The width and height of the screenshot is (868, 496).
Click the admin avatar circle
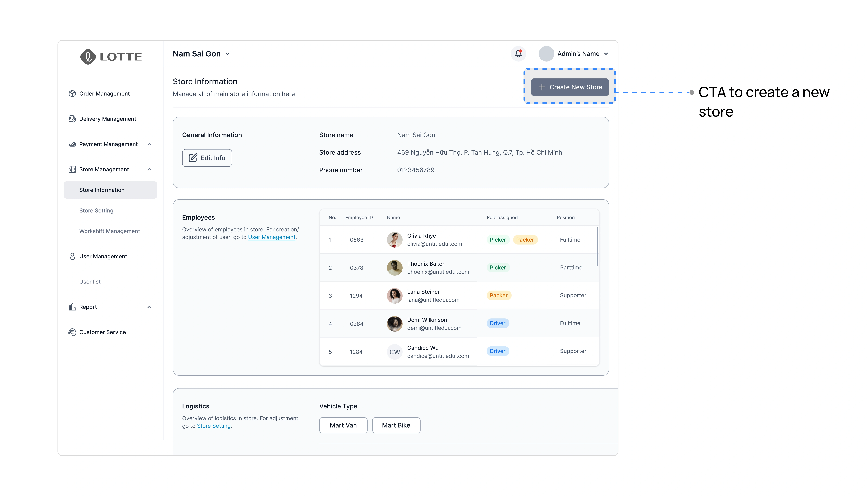(x=546, y=54)
